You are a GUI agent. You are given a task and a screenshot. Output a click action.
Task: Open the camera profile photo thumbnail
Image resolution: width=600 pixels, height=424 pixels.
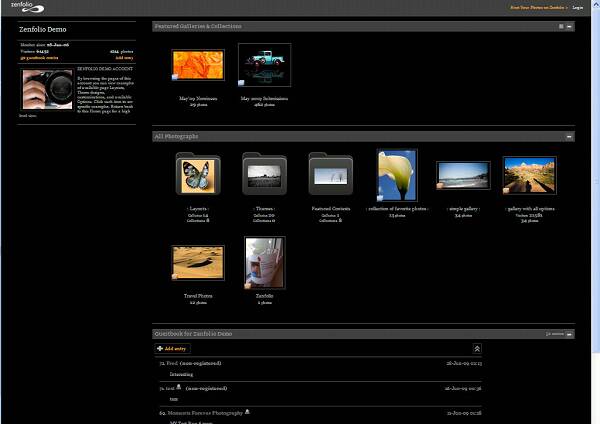click(47, 89)
